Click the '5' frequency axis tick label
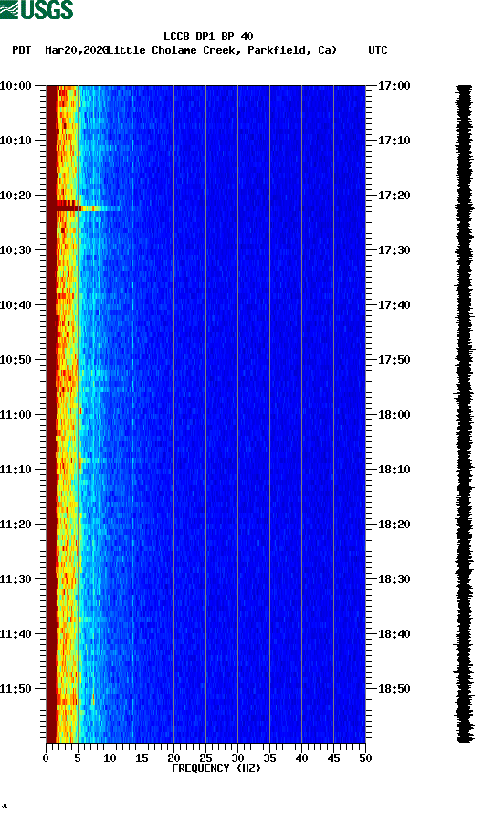The height and width of the screenshot is (816, 504). click(78, 758)
